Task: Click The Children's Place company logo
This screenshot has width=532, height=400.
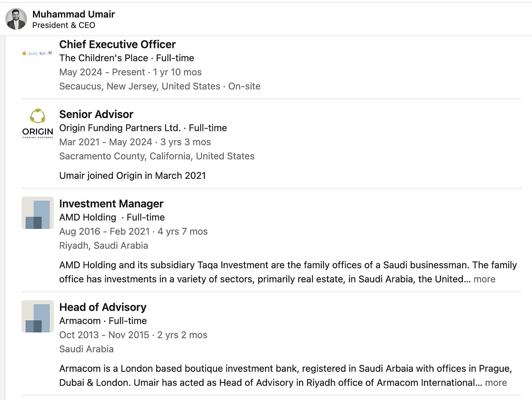Action: point(37,53)
